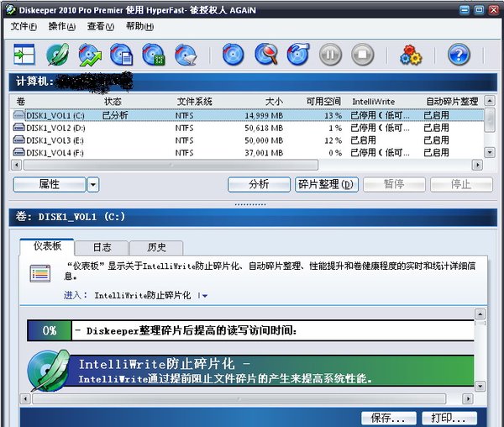Click the 属性 button
Screen dimensions: 504x427
point(50,185)
